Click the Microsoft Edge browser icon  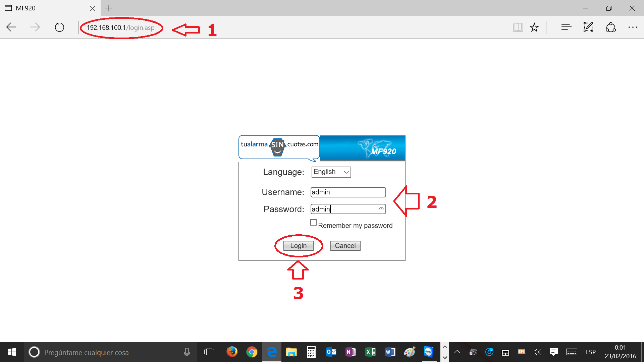(272, 352)
